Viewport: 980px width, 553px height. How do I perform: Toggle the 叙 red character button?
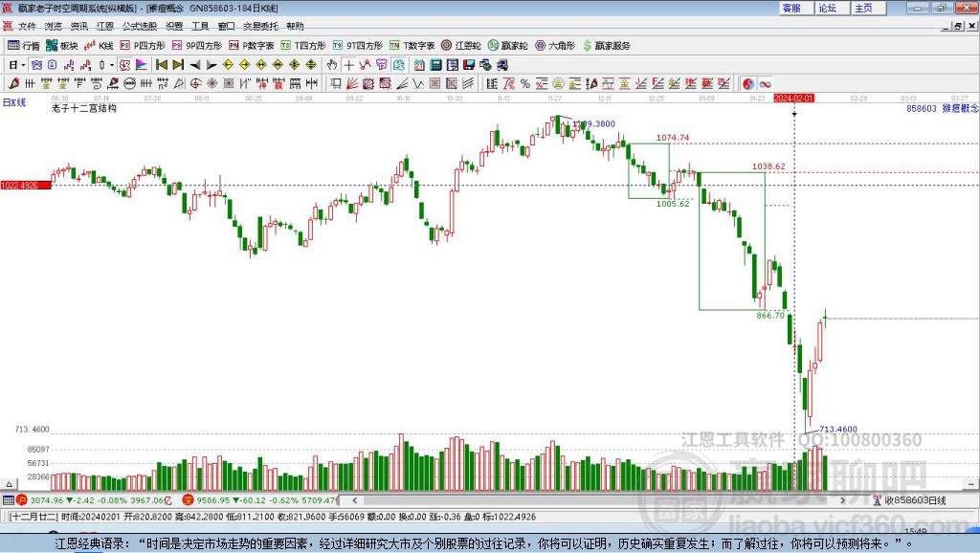(125, 64)
